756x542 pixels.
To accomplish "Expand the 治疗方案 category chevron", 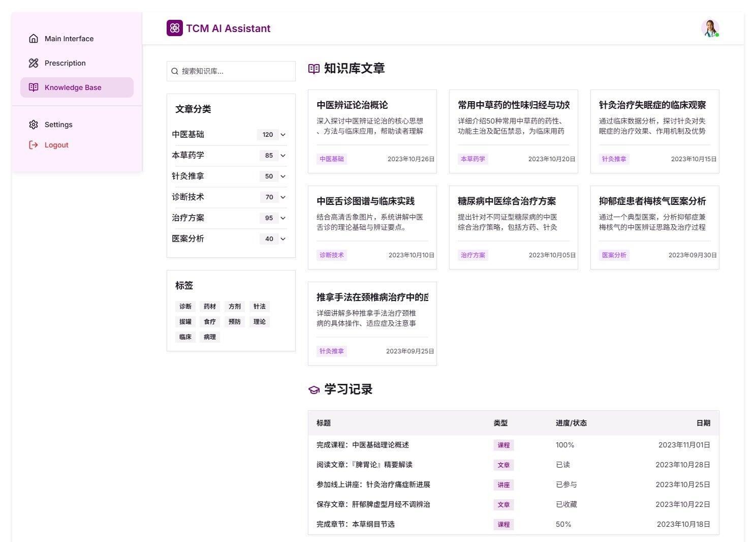I will pyautogui.click(x=283, y=218).
